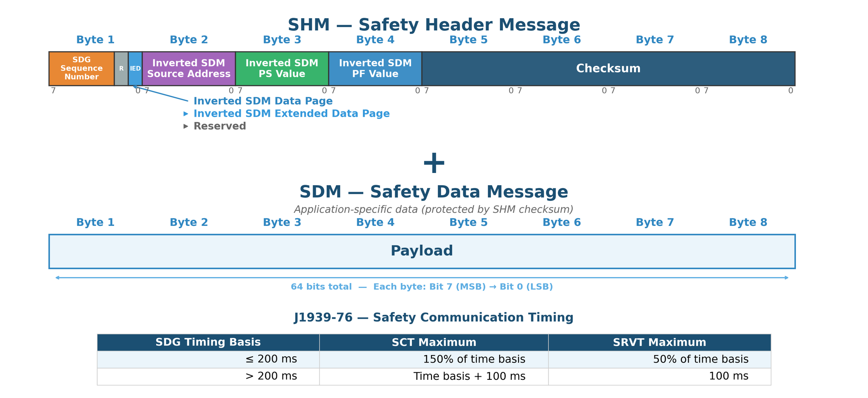Click the plus symbol joining SHM and SDM
This screenshot has height=398, width=868.
(x=434, y=163)
